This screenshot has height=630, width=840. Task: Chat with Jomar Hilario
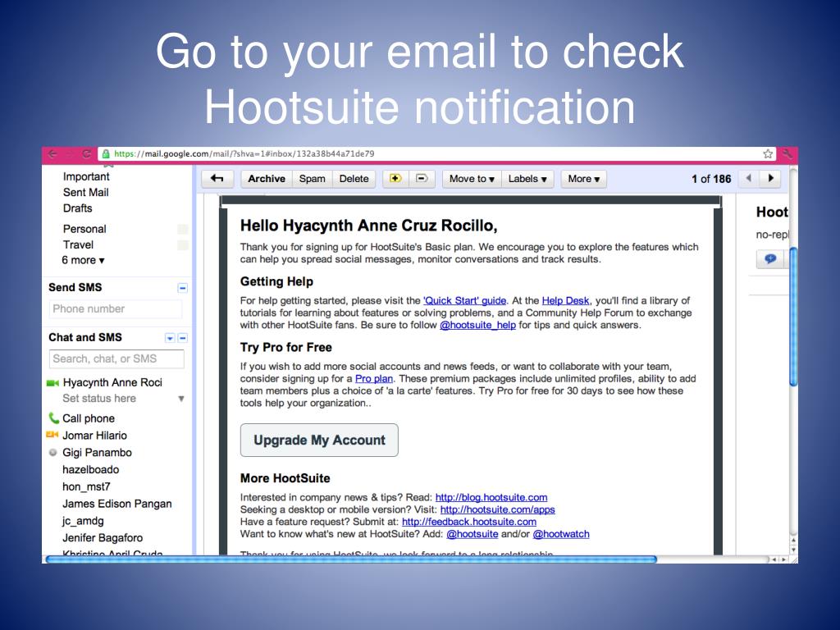point(95,436)
